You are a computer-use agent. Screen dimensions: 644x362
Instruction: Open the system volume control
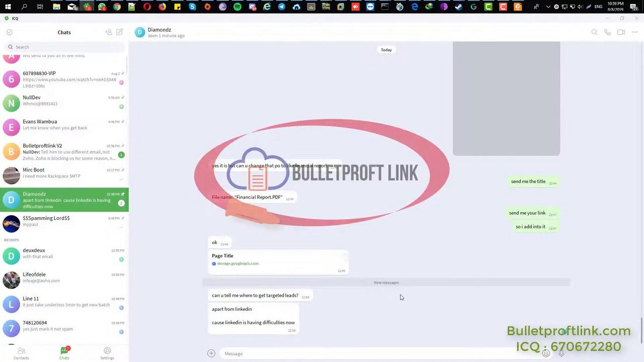tap(580, 7)
